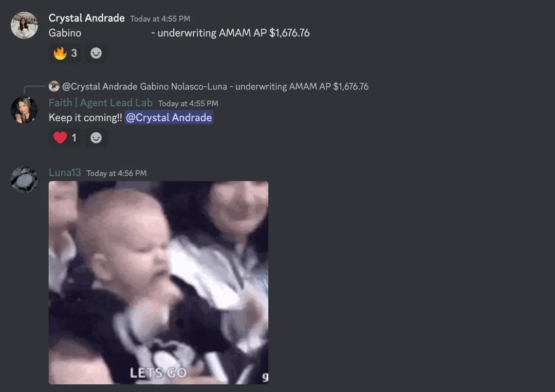The width and height of the screenshot is (555, 392).
Task: Click the tiny avatar in reply preview
Action: [x=54, y=86]
